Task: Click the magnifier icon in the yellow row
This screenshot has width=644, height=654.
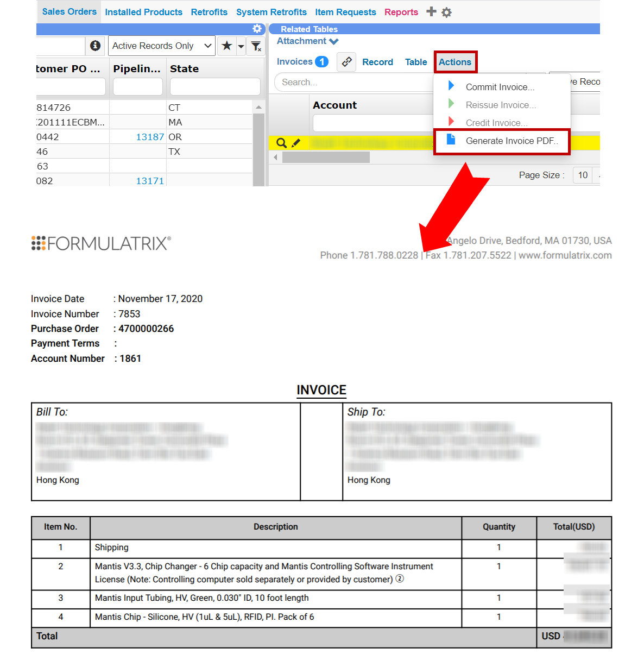Action: coord(281,143)
